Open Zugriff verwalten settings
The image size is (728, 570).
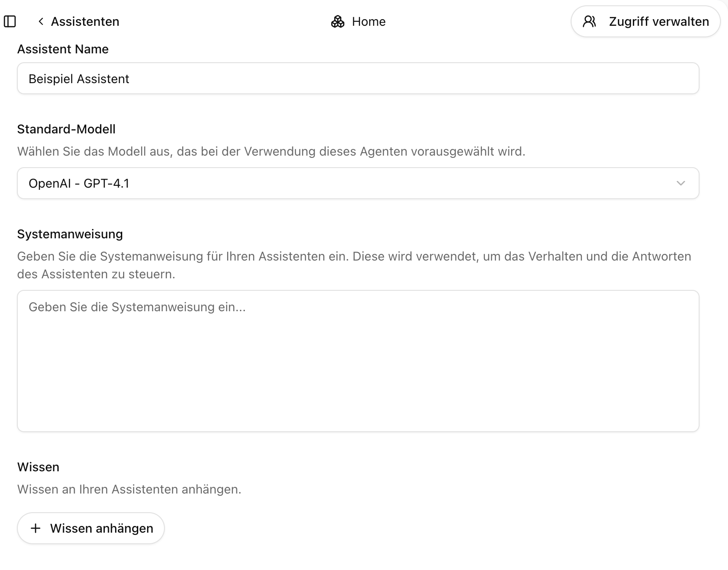pyautogui.click(x=645, y=21)
